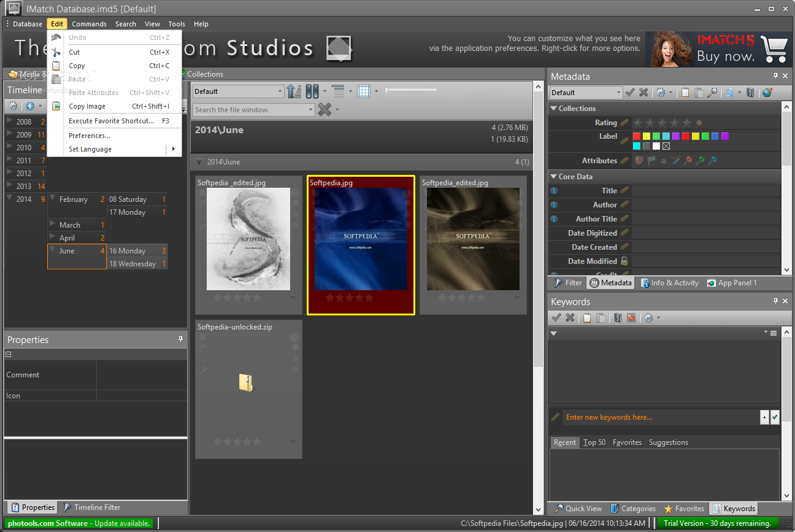Click the Timeline gear options icon

[x=13, y=106]
